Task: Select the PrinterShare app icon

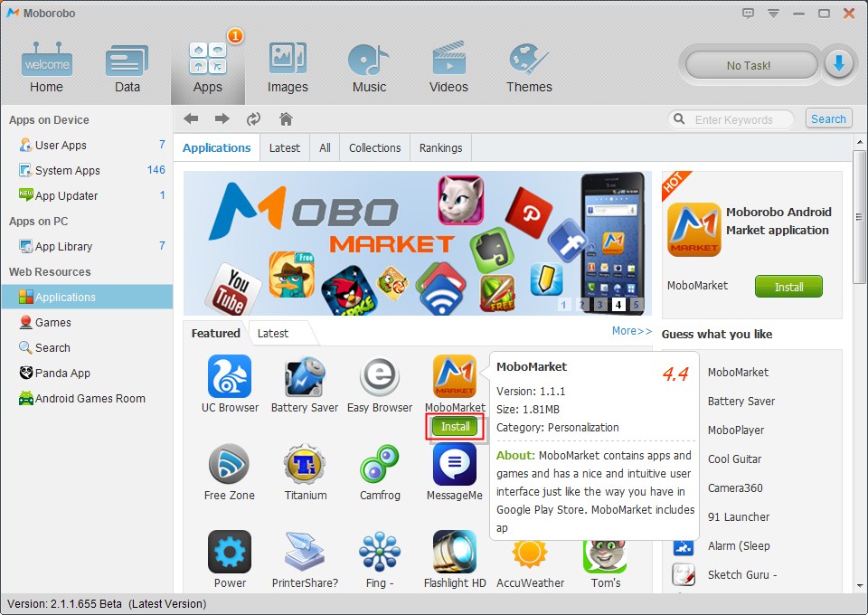Action: tap(305, 552)
